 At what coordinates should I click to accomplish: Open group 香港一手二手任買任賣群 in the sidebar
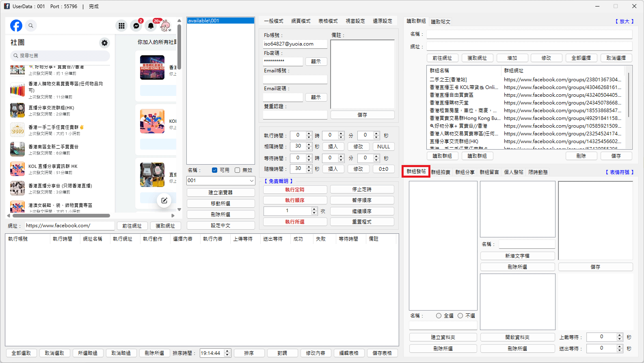pos(60,130)
